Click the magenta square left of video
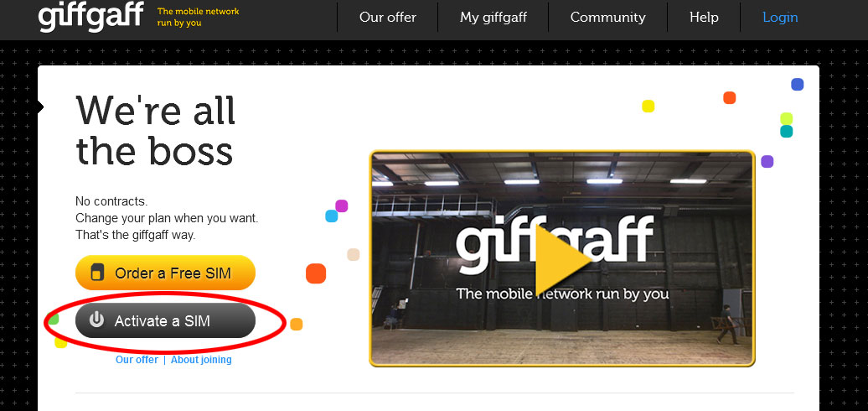868x411 pixels. coord(342,206)
